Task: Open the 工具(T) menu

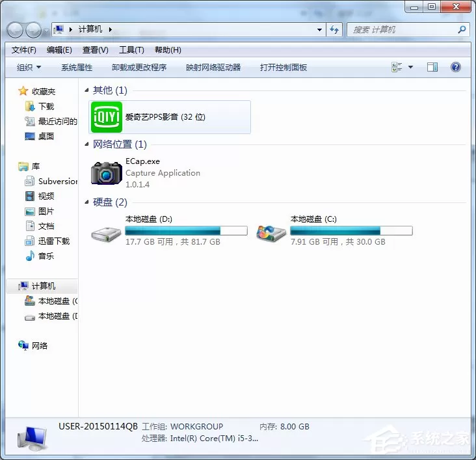Action: point(131,50)
